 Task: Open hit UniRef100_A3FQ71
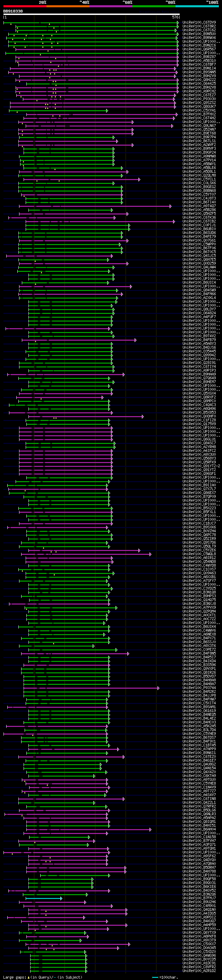tap(199, 844)
